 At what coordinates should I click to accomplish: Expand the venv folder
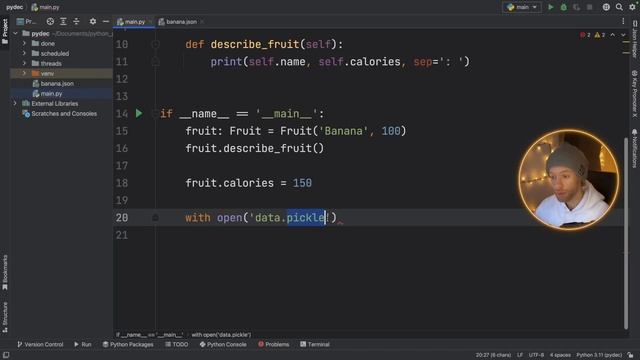tap(24, 73)
